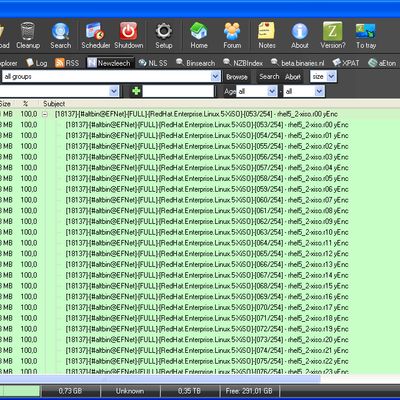400x400 pixels.
Task: Click the Unknown status bar entry
Action: pyautogui.click(x=130, y=391)
